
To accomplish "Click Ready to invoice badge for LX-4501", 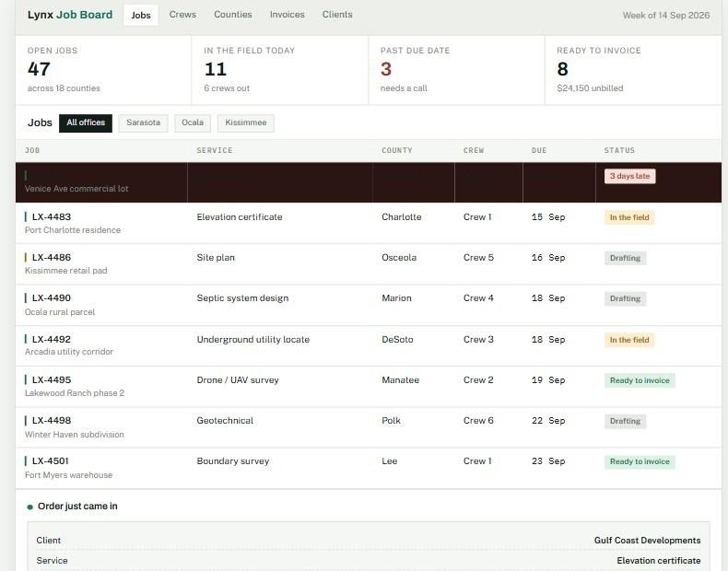I will [x=640, y=461].
